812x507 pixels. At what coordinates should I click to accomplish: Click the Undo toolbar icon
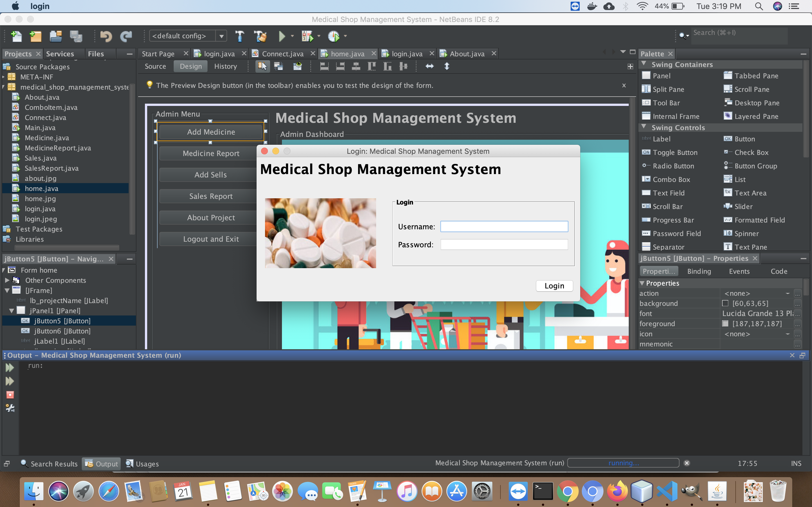point(105,37)
